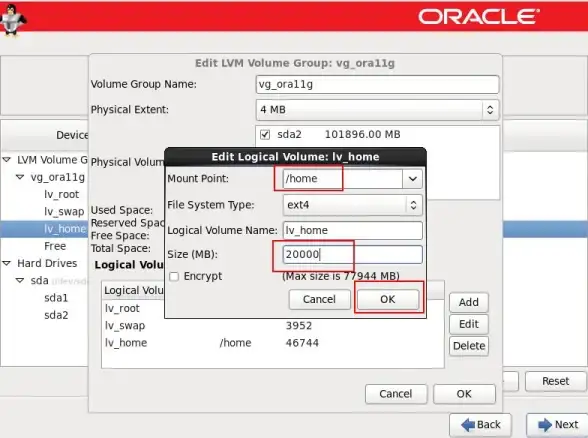
Task: Click the Logical Volume Name field
Action: [x=352, y=230]
